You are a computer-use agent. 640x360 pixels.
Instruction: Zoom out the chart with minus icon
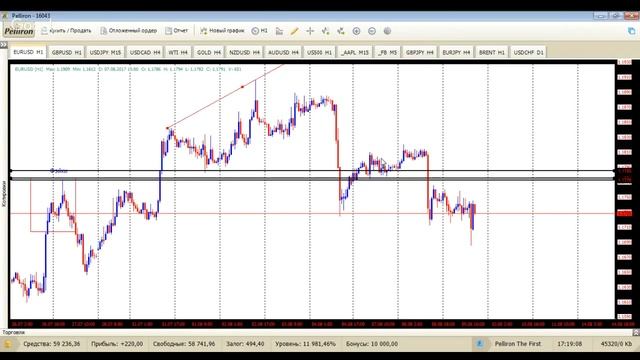pos(372,31)
